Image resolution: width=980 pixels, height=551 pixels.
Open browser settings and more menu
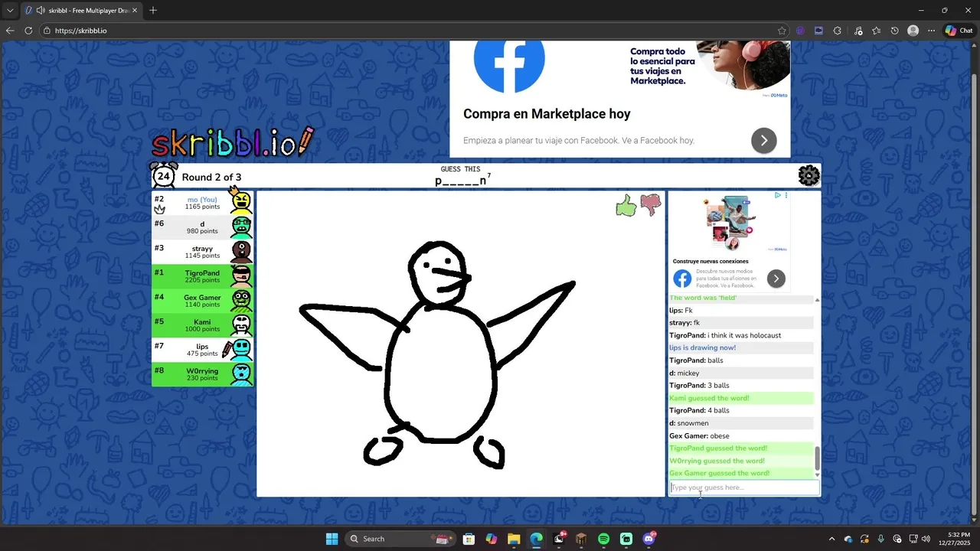[x=931, y=31]
